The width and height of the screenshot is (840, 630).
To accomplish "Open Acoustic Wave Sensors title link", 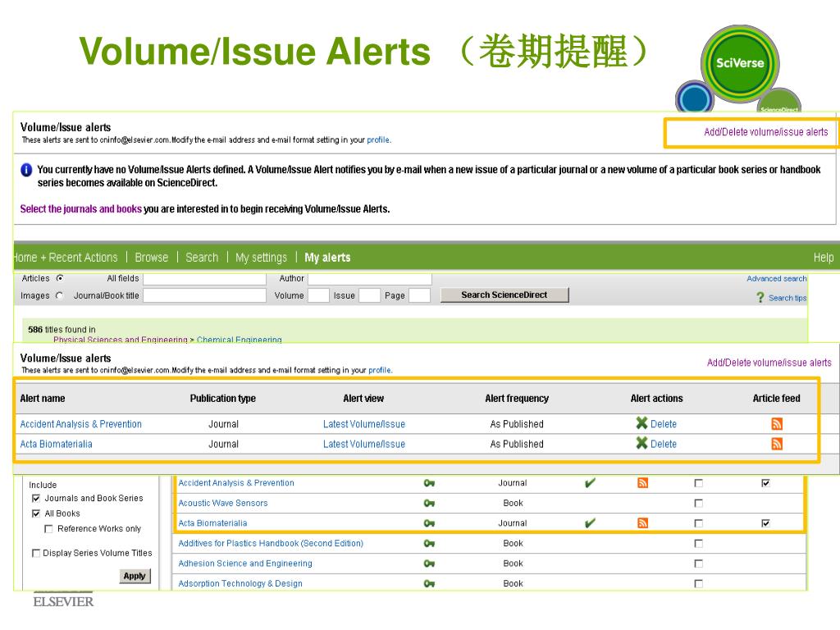I will coord(223,503).
